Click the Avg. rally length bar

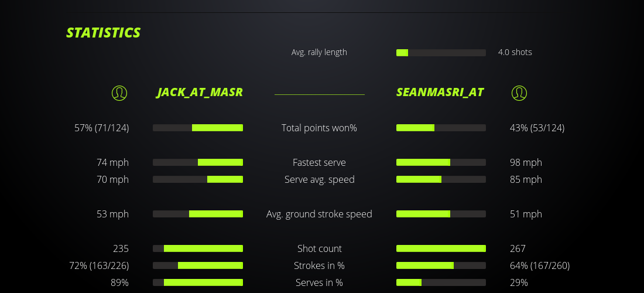tap(441, 53)
